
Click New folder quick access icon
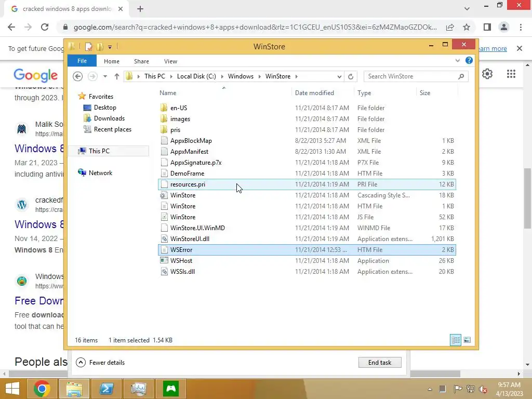[x=100, y=47]
